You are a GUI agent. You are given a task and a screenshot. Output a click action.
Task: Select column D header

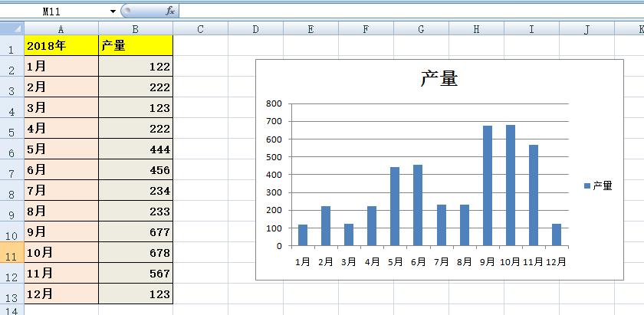pos(255,29)
